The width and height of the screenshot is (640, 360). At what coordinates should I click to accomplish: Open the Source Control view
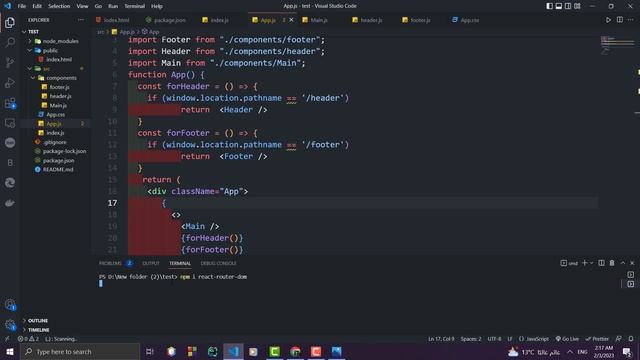(10, 62)
